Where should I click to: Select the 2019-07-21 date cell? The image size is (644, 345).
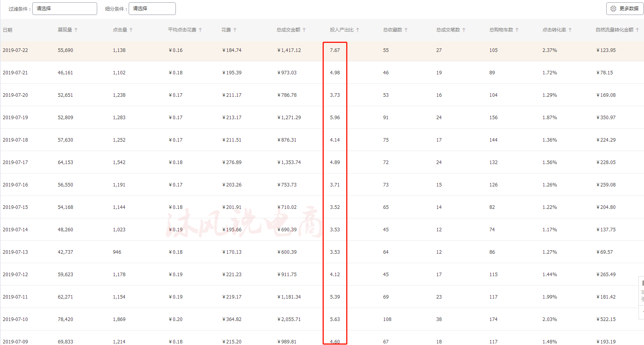15,73
